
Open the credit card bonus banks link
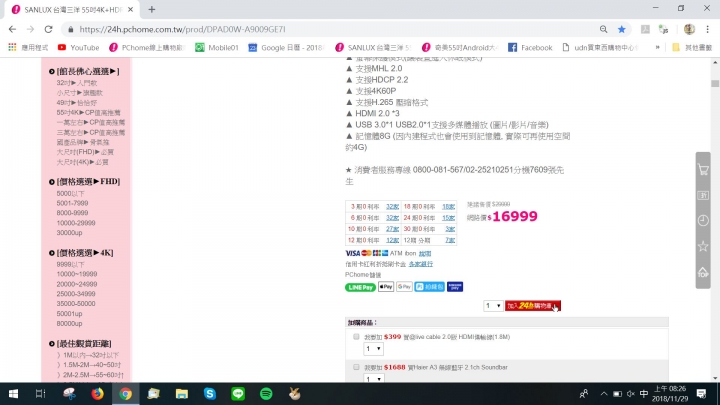(x=421, y=264)
